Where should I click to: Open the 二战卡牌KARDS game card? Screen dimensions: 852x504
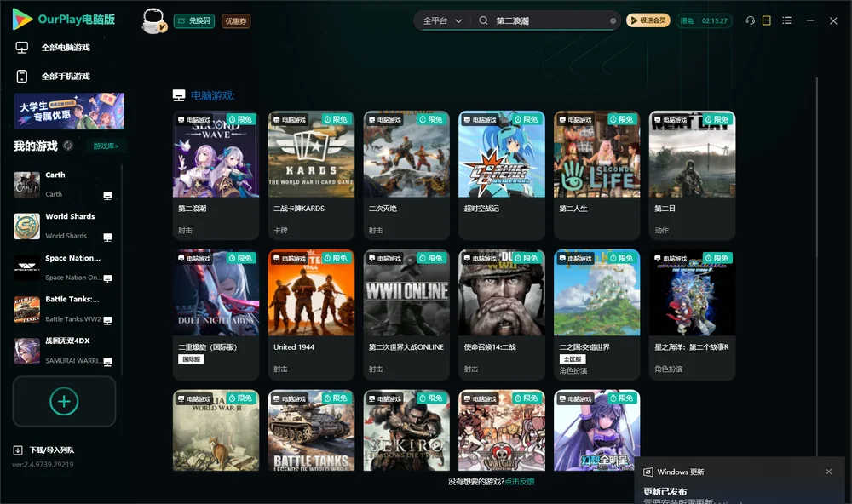311,175
